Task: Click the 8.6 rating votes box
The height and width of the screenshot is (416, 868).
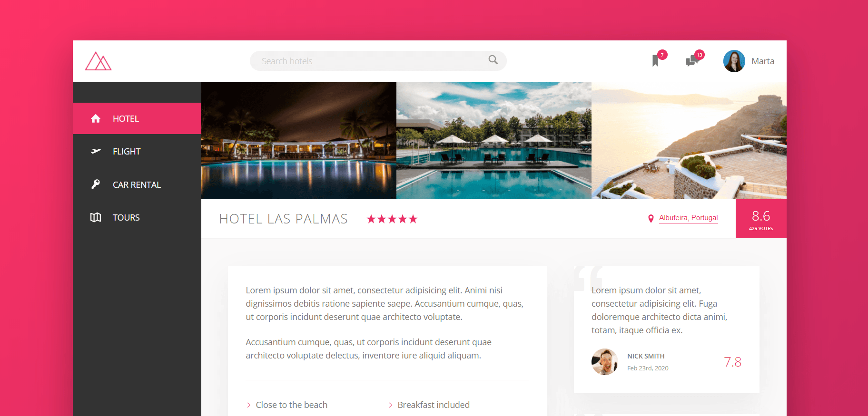Action: pos(761,219)
